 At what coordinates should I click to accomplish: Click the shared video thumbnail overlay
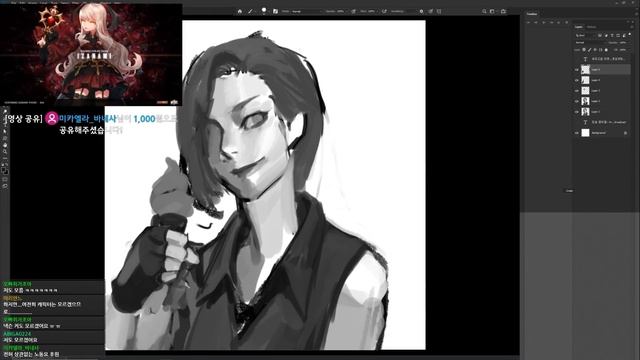[x=91, y=54]
